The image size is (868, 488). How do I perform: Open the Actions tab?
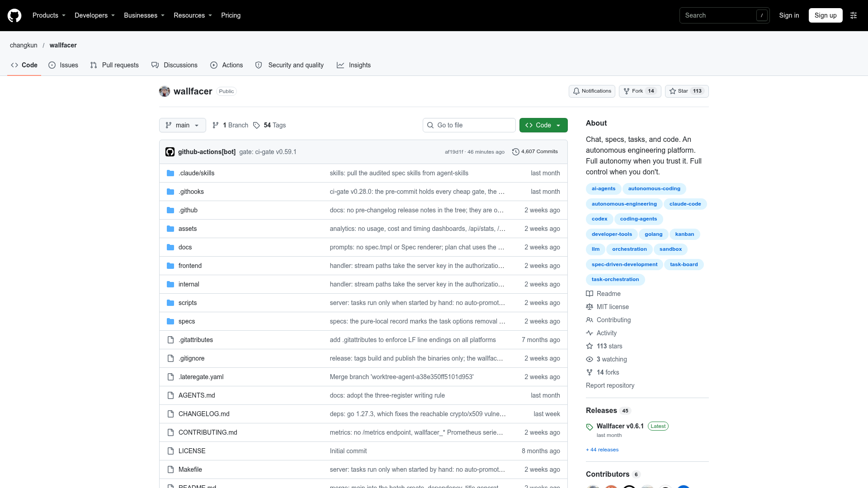tap(226, 65)
